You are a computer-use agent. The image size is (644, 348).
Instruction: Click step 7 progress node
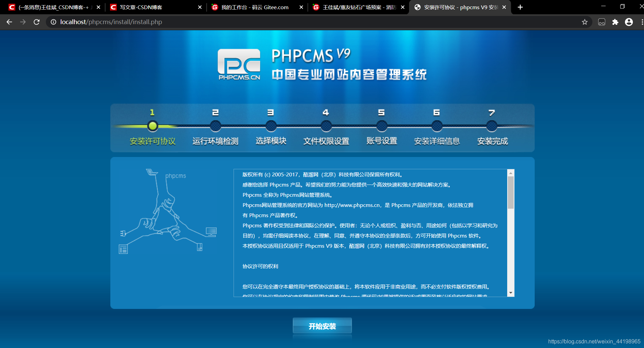click(492, 126)
